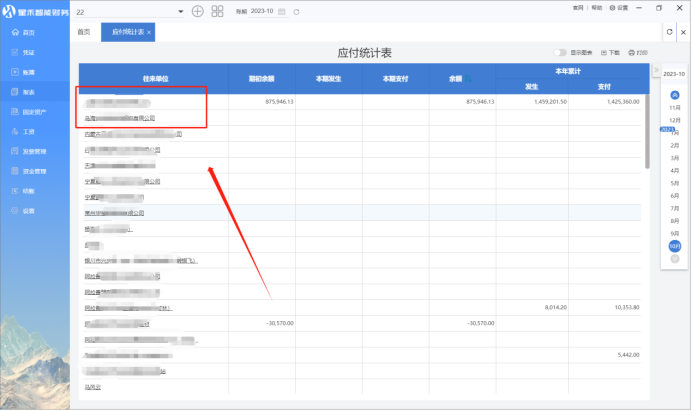
Task: Open the 工资 payroll section
Action: pyautogui.click(x=23, y=132)
